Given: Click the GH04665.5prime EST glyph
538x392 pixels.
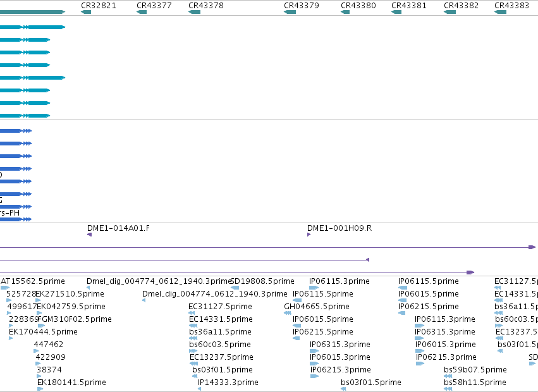Looking at the screenshot, I should click(288, 313).
